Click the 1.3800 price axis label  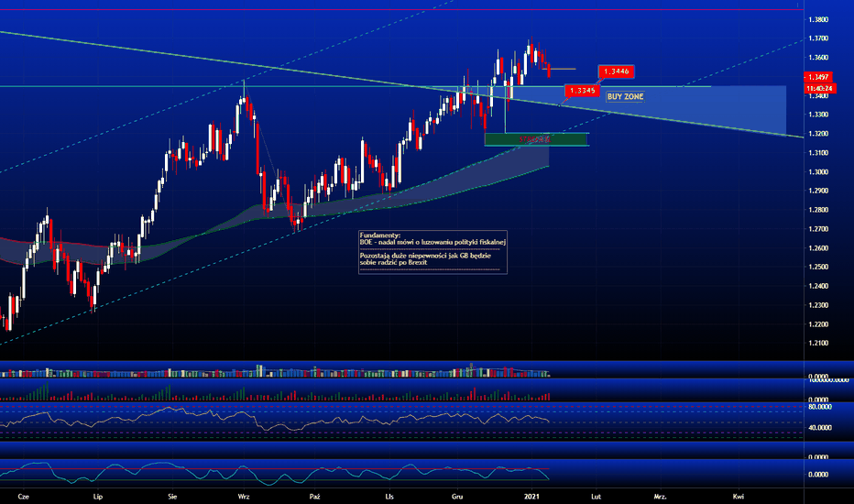(x=818, y=19)
